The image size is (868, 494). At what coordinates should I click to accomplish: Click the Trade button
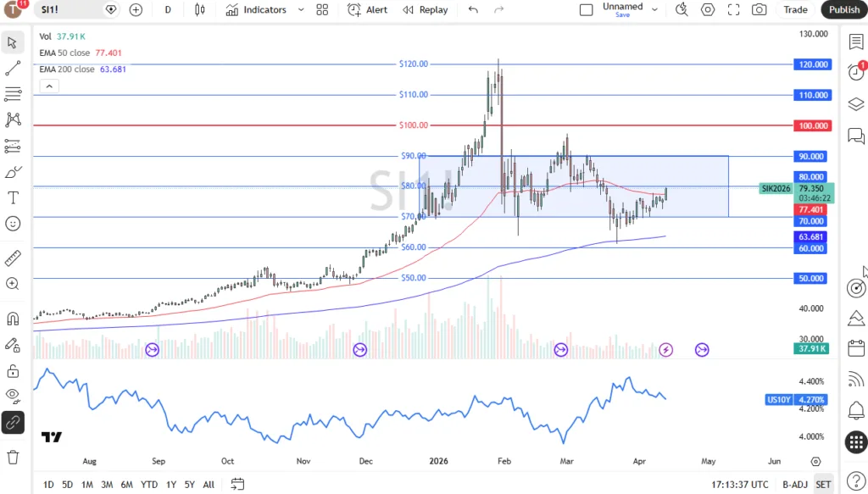tap(795, 9)
